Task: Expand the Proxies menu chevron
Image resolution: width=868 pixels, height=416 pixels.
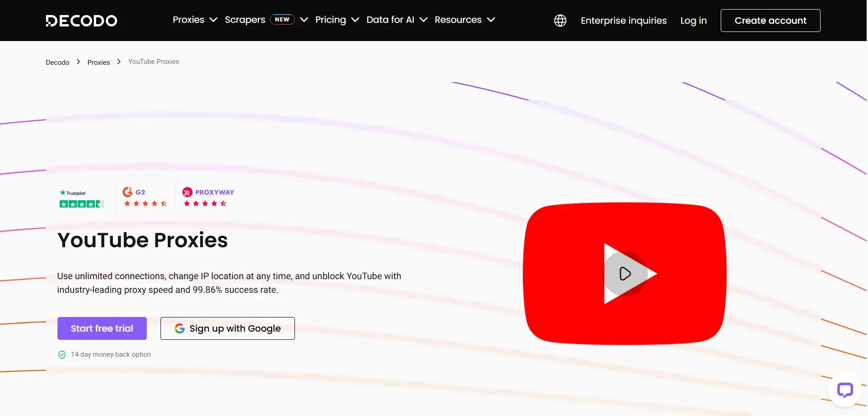Action: click(x=213, y=20)
